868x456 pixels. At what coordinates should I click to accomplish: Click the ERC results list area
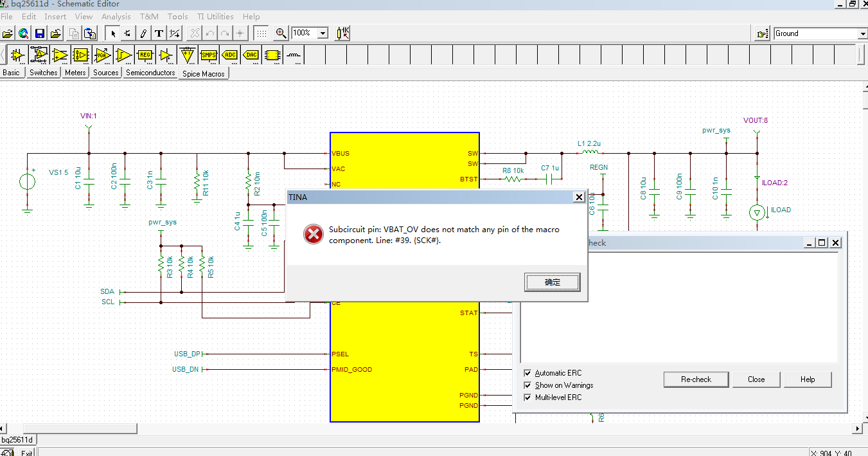point(679,308)
